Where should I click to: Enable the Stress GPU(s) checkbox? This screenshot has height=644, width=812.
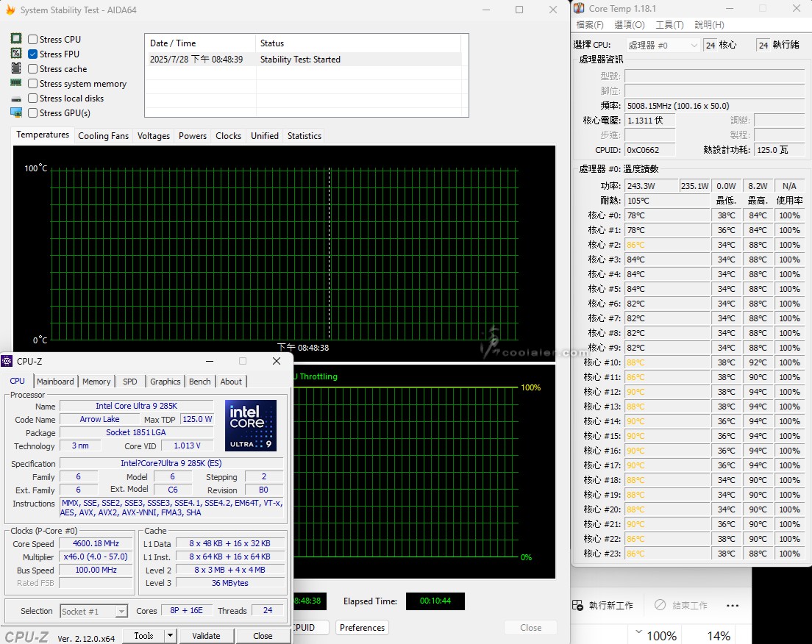[32, 113]
